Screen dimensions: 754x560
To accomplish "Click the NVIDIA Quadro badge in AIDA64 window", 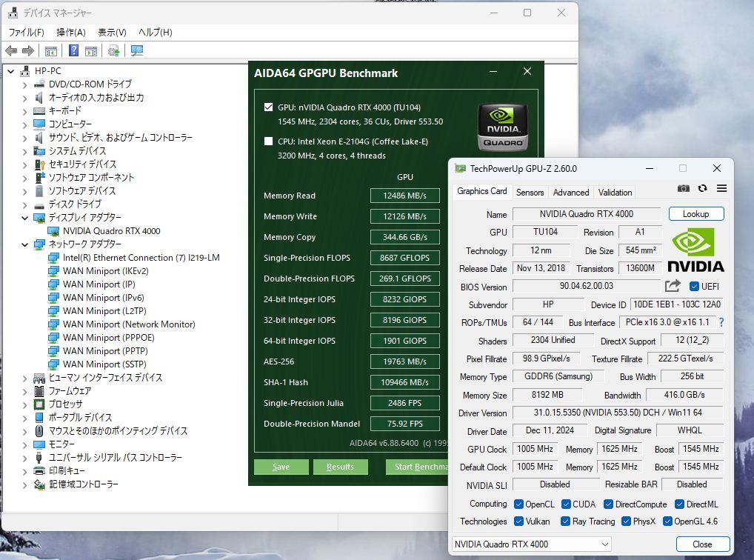I will point(502,127).
